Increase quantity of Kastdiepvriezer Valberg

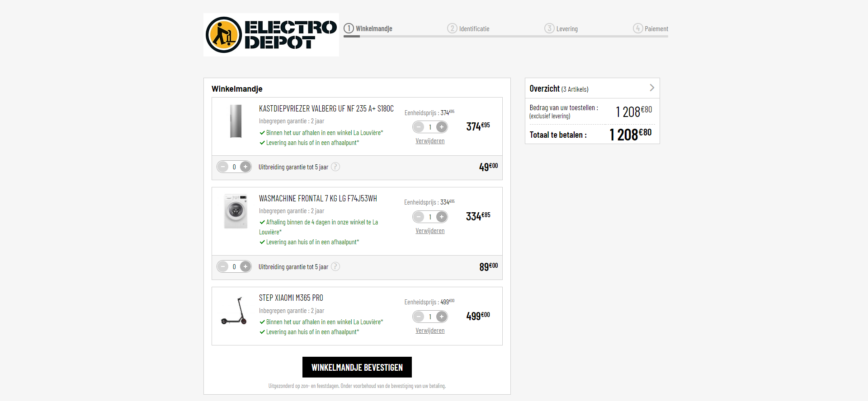442,127
